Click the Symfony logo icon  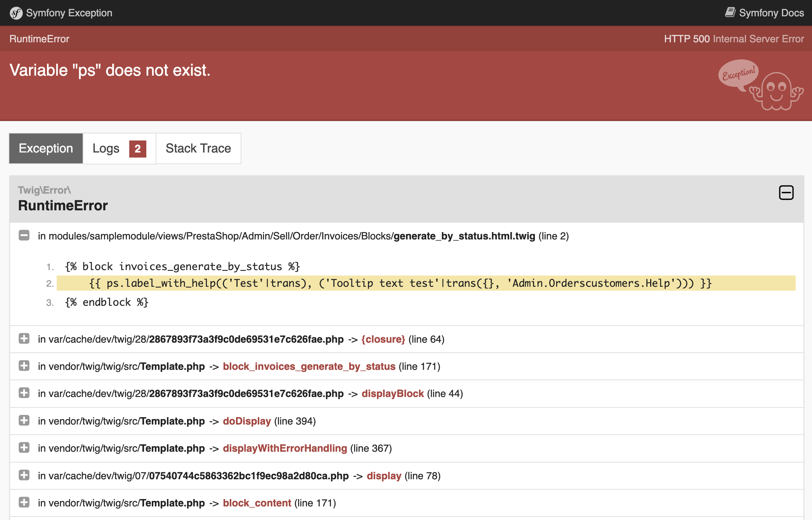coord(16,13)
